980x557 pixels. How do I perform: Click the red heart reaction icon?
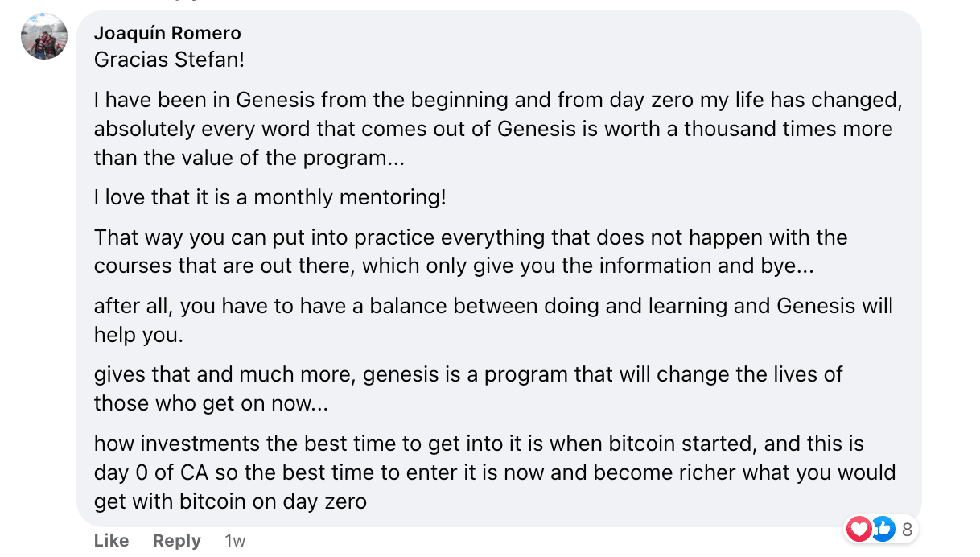point(859,529)
